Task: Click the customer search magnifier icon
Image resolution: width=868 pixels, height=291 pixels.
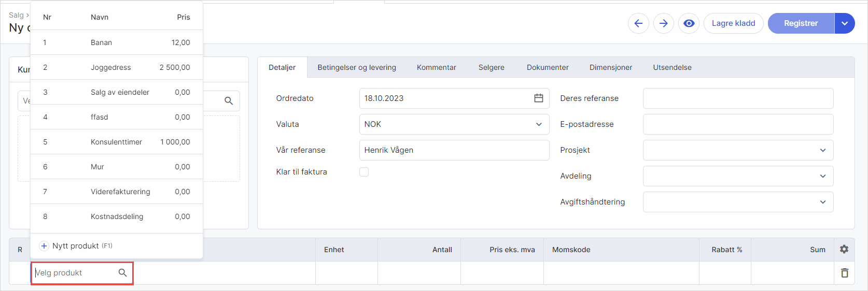Action: pos(229,101)
